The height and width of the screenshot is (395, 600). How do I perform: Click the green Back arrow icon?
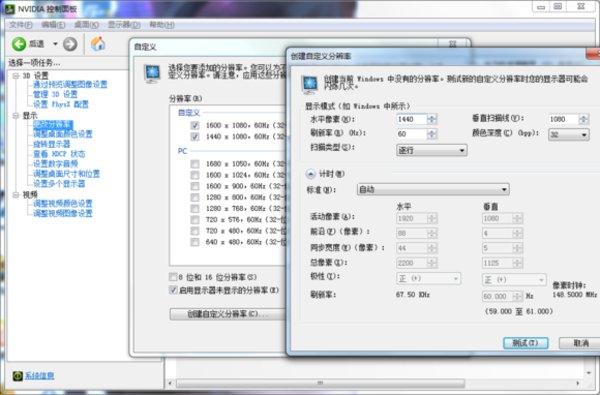pyautogui.click(x=19, y=44)
